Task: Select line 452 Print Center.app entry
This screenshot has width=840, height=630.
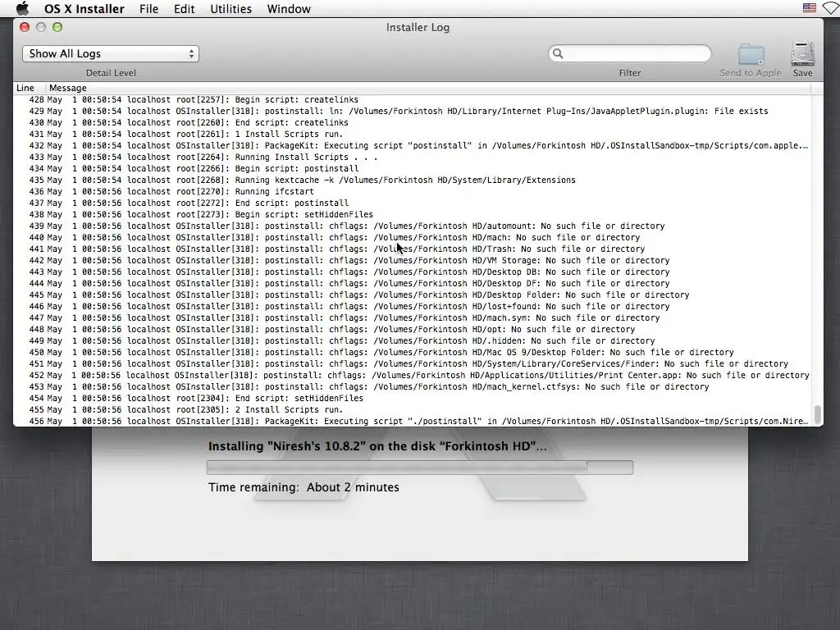Action: [x=413, y=376]
